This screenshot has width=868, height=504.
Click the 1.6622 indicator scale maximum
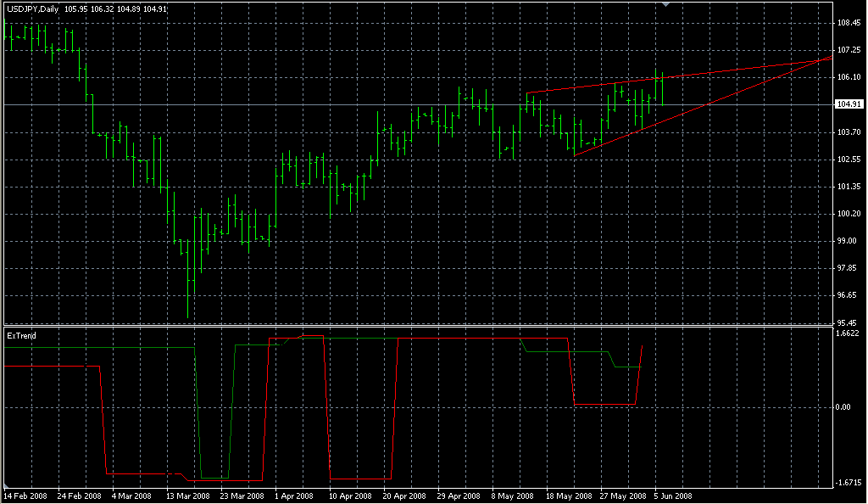tap(847, 333)
